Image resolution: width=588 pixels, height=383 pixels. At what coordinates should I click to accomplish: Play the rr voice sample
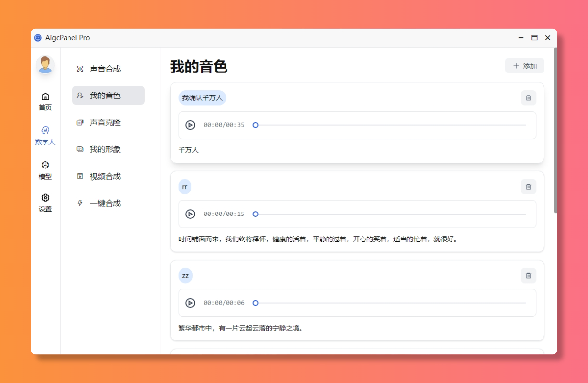click(190, 214)
